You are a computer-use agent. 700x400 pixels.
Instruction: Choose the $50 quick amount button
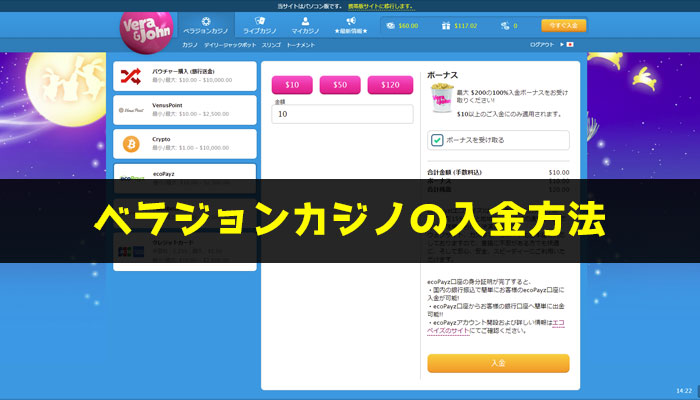point(340,85)
